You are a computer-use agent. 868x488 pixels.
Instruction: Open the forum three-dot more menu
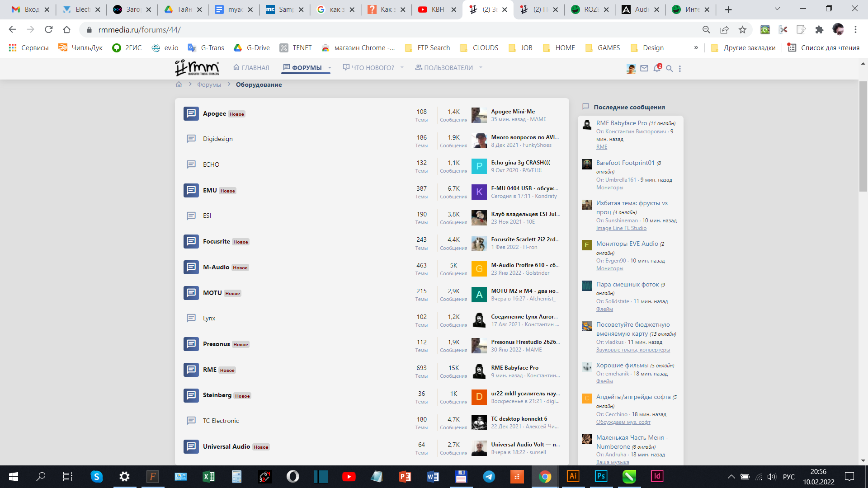tap(680, 69)
